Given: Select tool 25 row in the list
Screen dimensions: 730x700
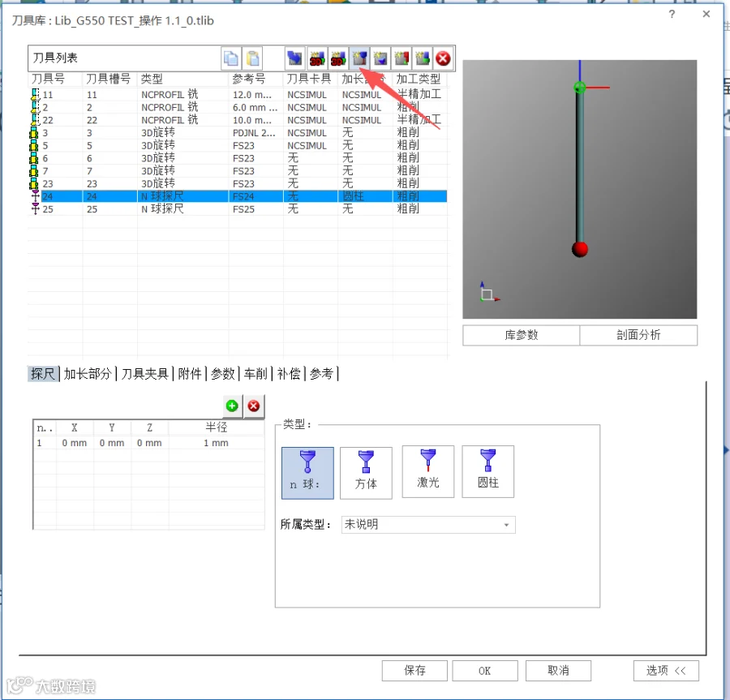Looking at the screenshot, I should 238,209.
